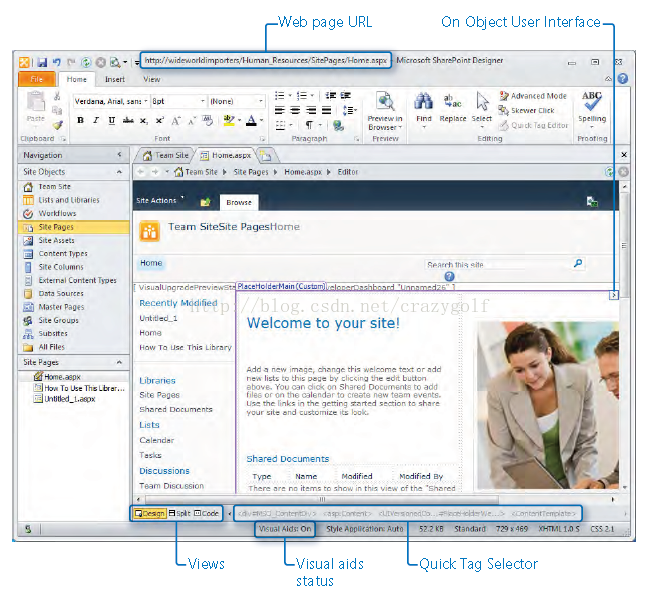Open line spacing options

[349, 111]
